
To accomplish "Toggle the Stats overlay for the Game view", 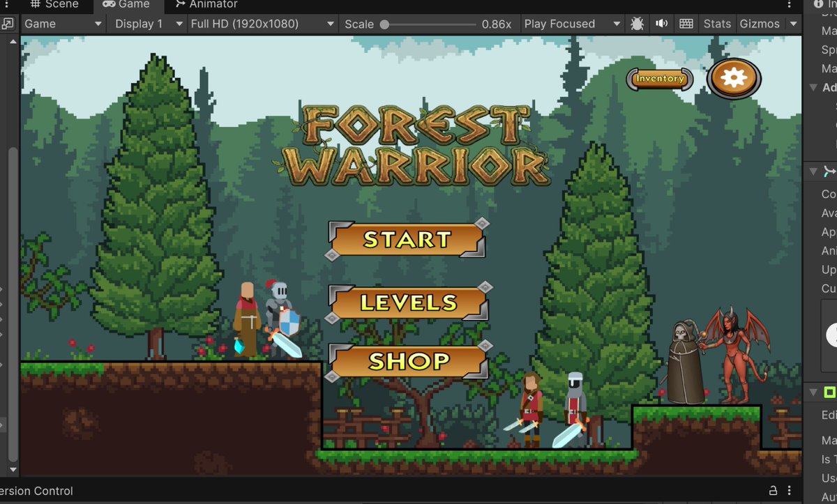I will tap(717, 23).
